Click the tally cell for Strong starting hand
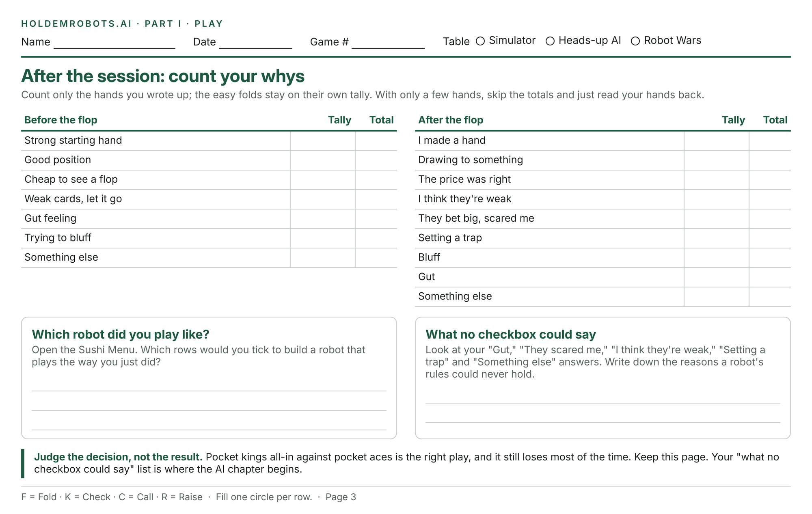This screenshot has width=812, height=514. pyautogui.click(x=323, y=141)
